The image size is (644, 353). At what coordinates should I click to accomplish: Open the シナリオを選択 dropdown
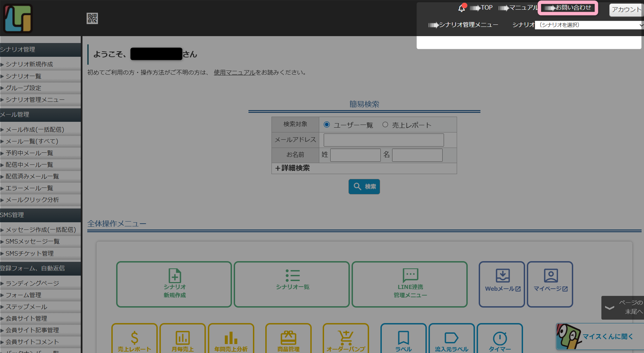click(589, 25)
